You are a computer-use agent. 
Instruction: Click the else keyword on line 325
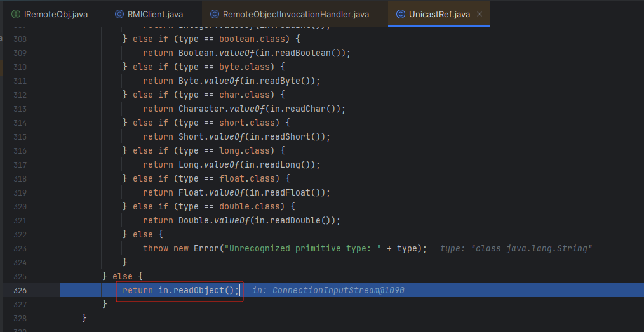point(123,276)
